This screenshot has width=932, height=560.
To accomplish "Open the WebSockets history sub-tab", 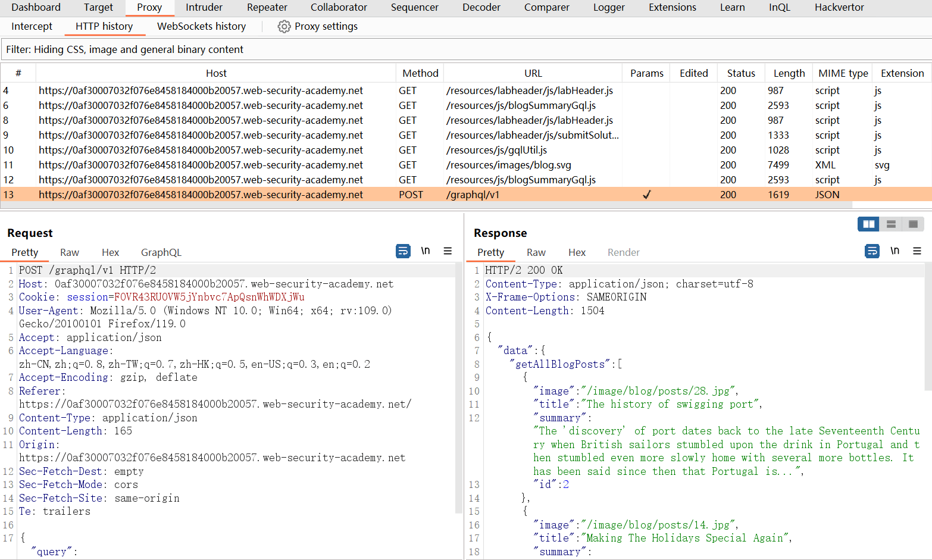I will [201, 26].
